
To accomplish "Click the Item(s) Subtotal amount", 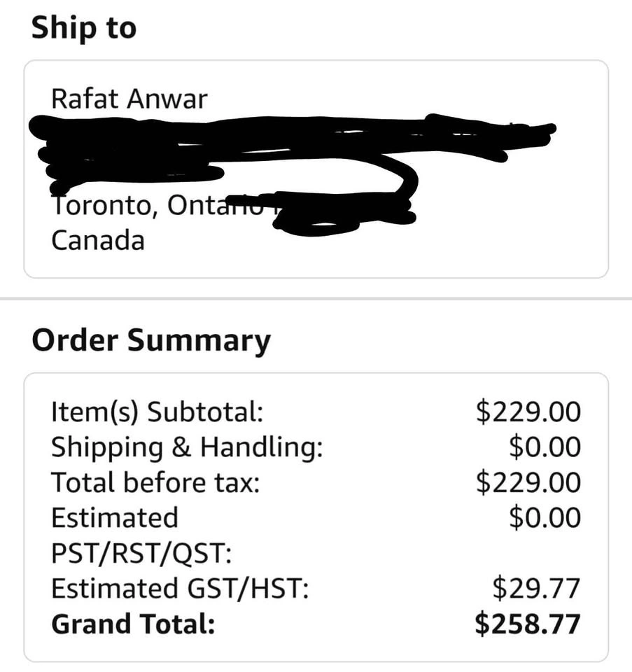I will [528, 412].
